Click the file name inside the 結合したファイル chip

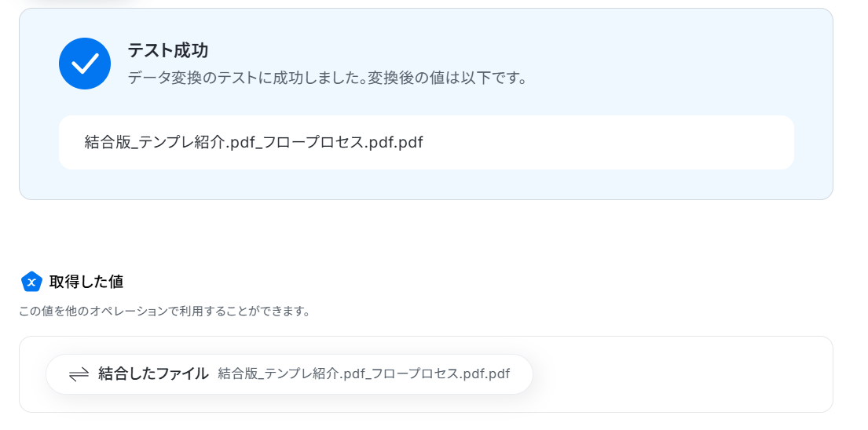coord(364,374)
